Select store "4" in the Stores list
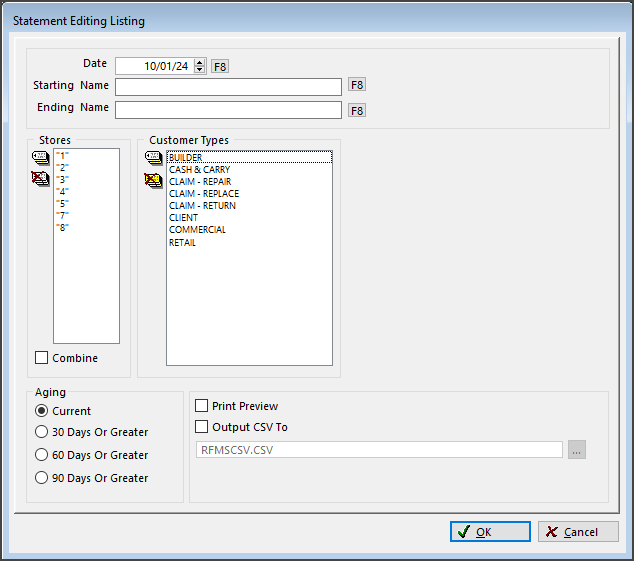Screen dimensions: 634x561 tap(87, 192)
